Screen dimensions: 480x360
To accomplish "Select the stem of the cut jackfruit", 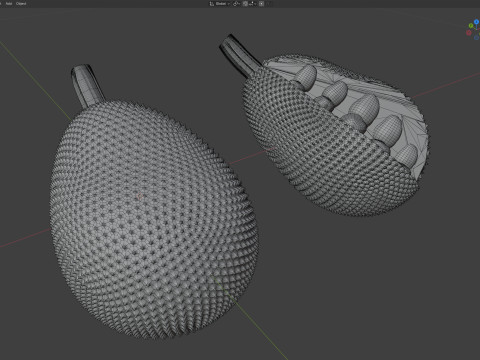I will click(x=239, y=55).
